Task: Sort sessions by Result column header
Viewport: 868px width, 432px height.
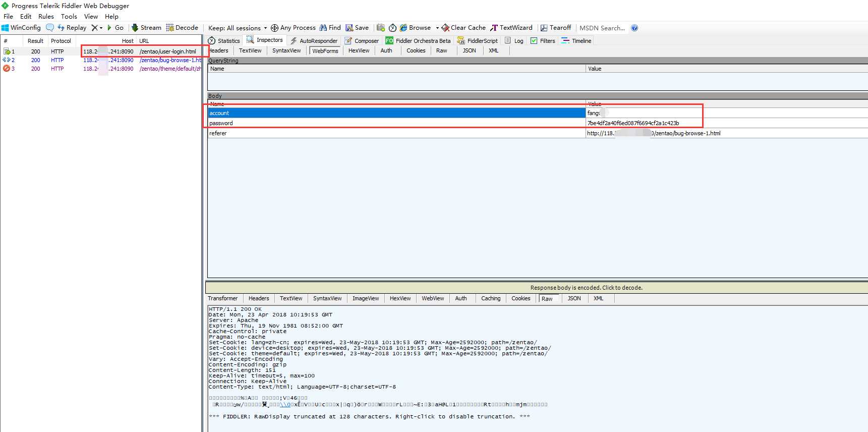Action: [35, 41]
